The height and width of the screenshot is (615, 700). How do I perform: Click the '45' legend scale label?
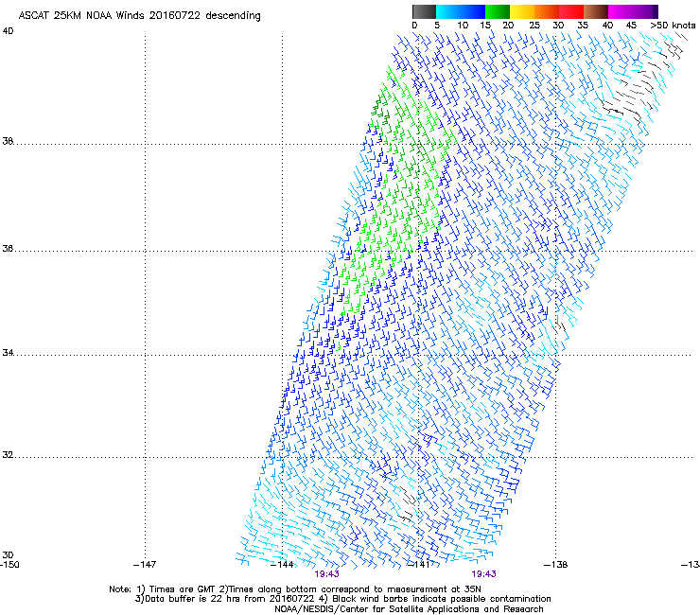[631, 26]
